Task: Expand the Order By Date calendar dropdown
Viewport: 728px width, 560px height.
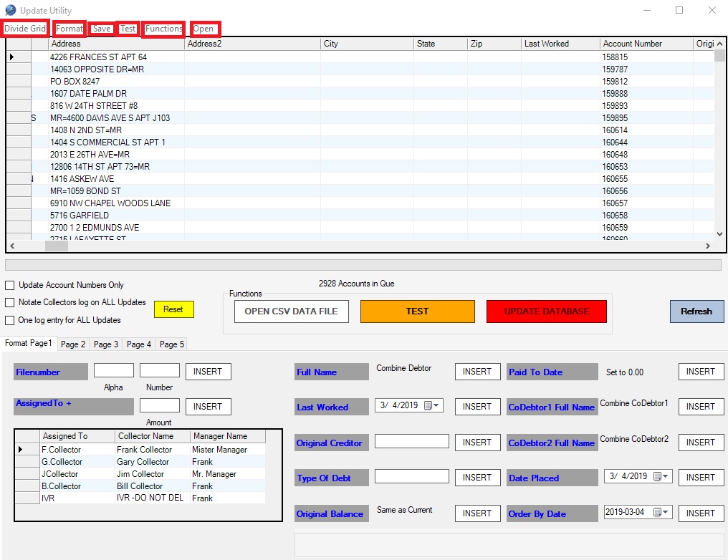Action: [x=666, y=512]
